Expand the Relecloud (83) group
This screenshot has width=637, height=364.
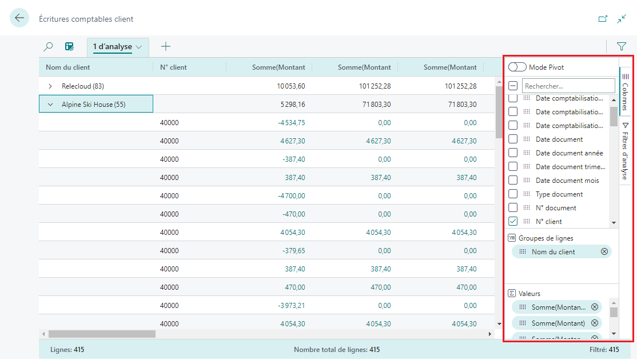tap(50, 86)
